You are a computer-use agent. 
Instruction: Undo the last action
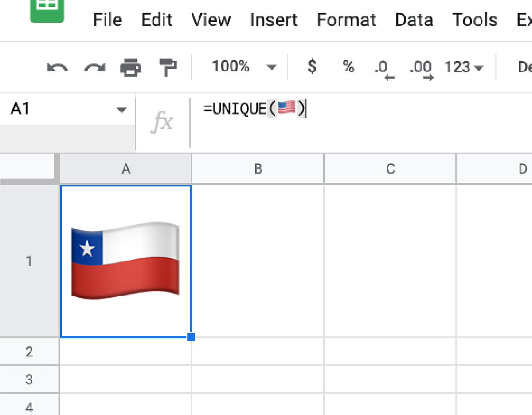tap(57, 67)
